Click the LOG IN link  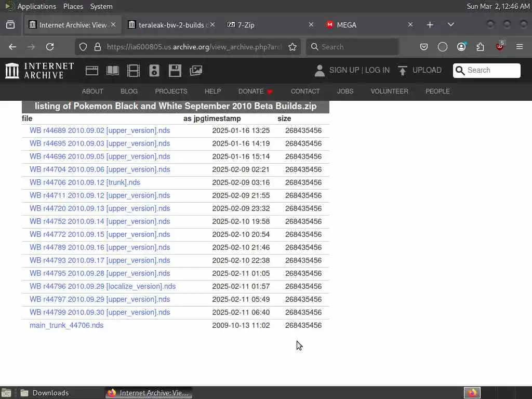pyautogui.click(x=377, y=70)
